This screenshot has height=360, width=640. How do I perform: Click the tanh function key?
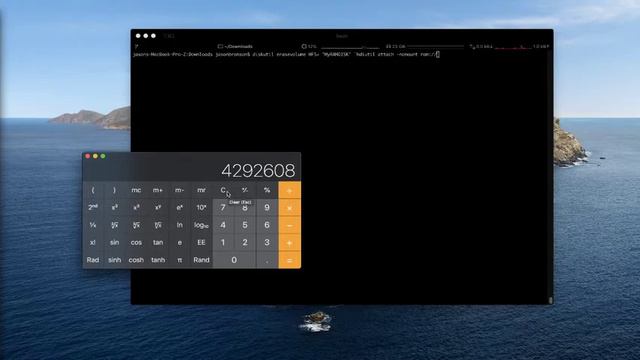(x=158, y=260)
